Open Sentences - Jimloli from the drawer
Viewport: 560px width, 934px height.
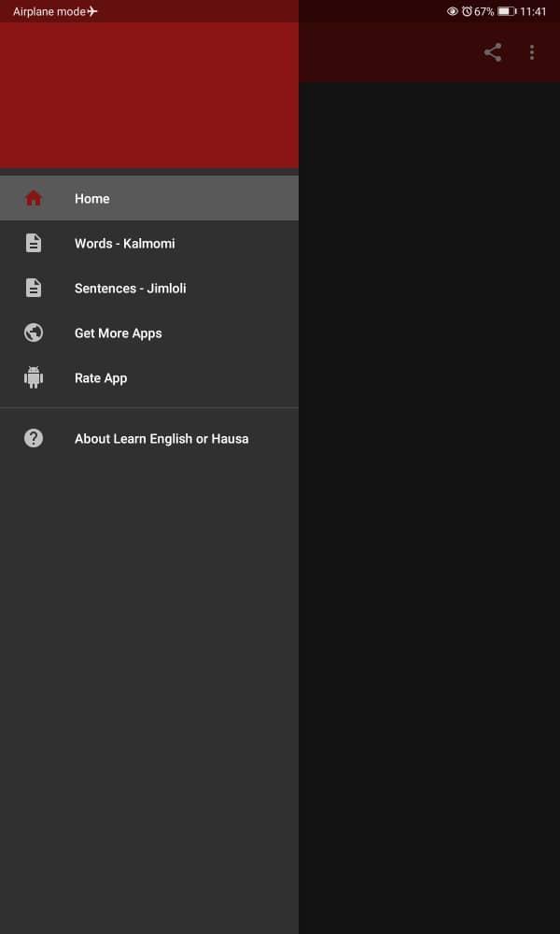pos(149,288)
